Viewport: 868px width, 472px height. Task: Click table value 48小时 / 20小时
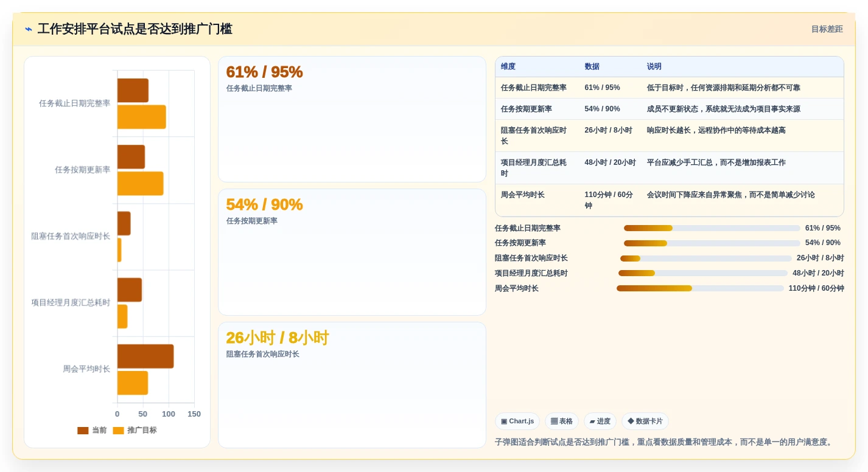click(x=610, y=162)
